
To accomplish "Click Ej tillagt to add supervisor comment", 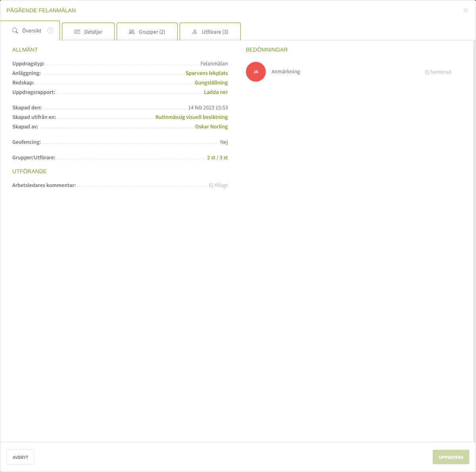I will tap(218, 185).
